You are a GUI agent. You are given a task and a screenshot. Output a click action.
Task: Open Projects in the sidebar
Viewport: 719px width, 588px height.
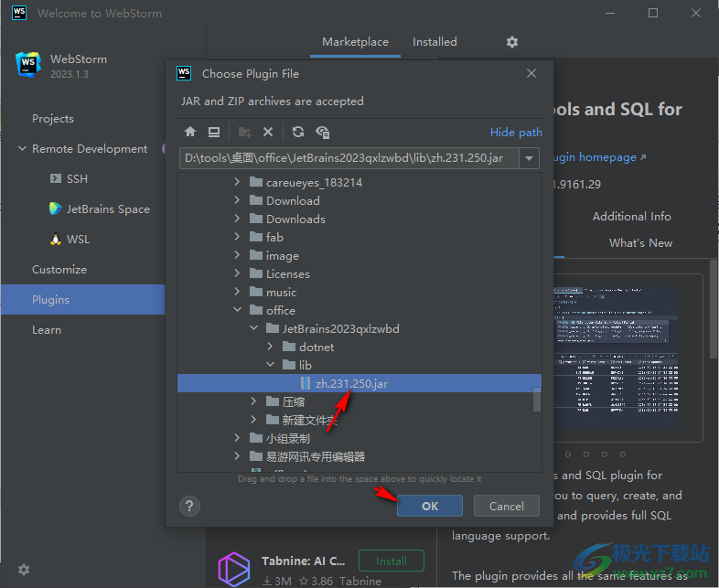point(53,119)
